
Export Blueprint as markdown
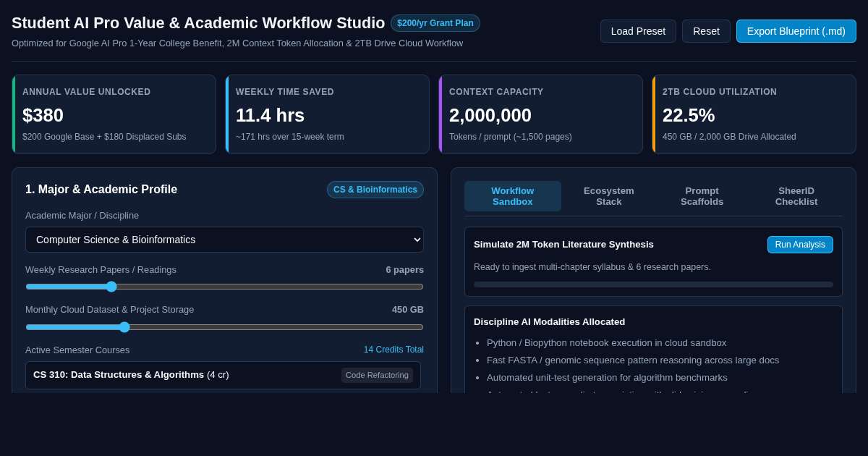(x=796, y=31)
